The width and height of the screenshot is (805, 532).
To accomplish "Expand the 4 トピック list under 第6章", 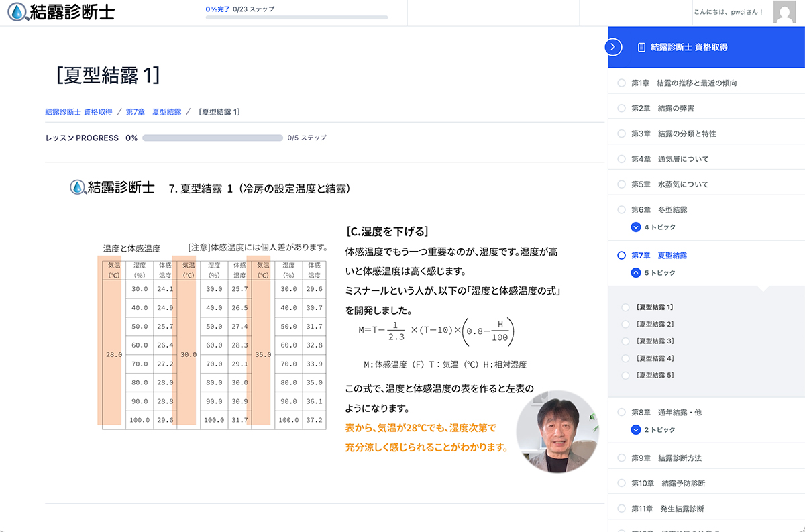I will (636, 227).
